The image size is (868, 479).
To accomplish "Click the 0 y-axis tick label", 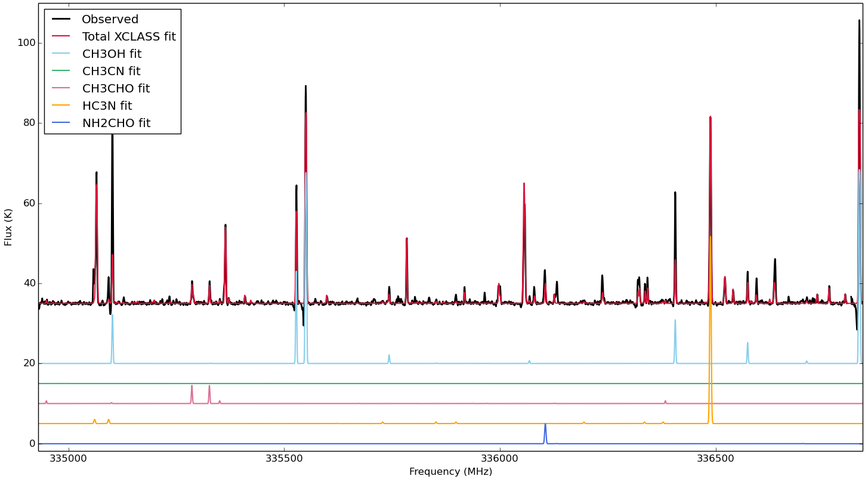I will click(32, 444).
